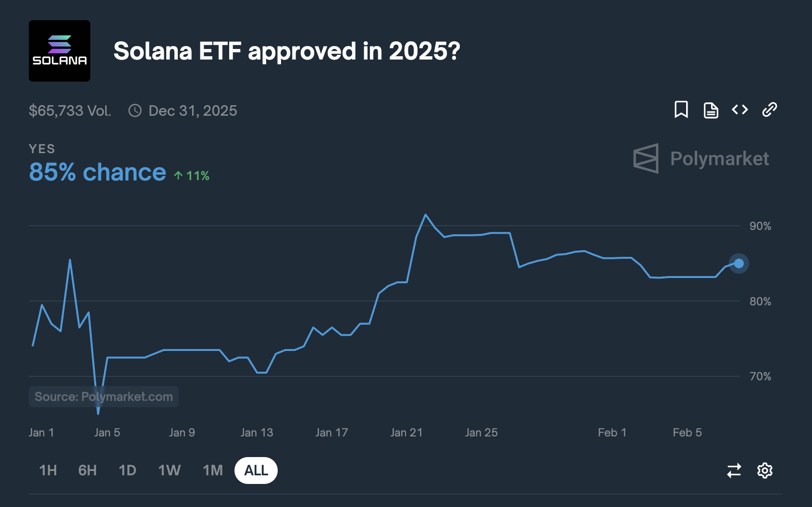Switch chart to 1H interval
This screenshot has height=507, width=812.
click(x=47, y=471)
